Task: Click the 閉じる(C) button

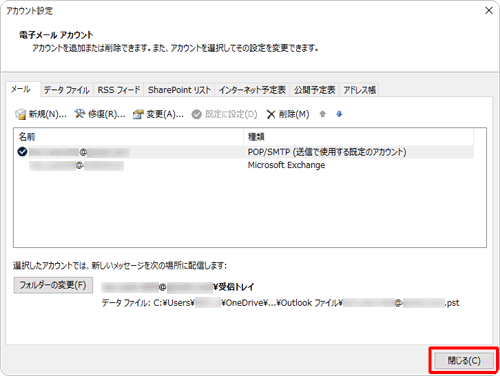Action: click(464, 361)
